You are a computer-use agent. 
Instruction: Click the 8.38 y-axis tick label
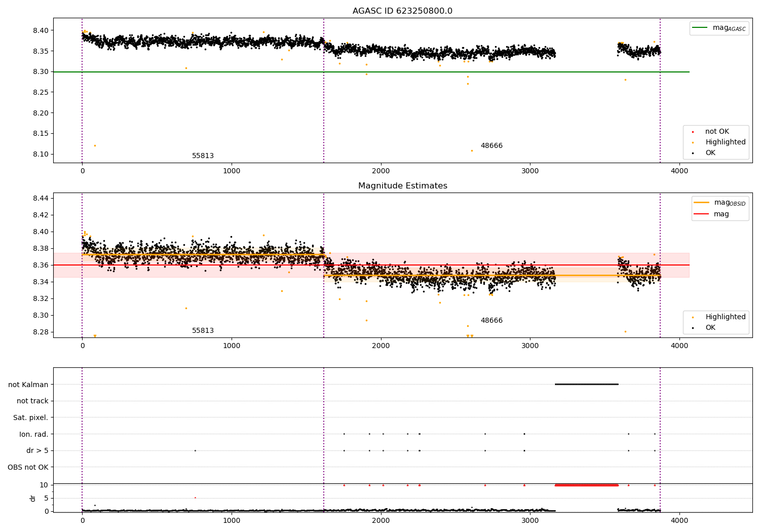[x=40, y=249]
